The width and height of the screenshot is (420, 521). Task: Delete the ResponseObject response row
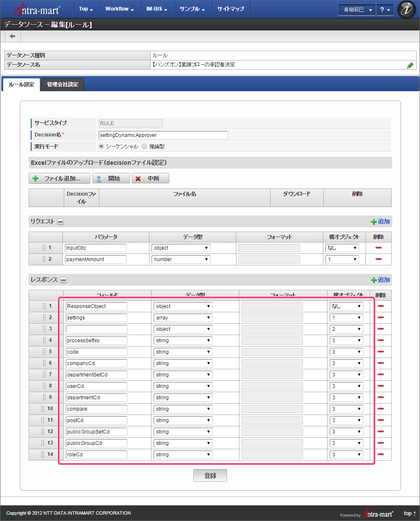[x=381, y=306]
